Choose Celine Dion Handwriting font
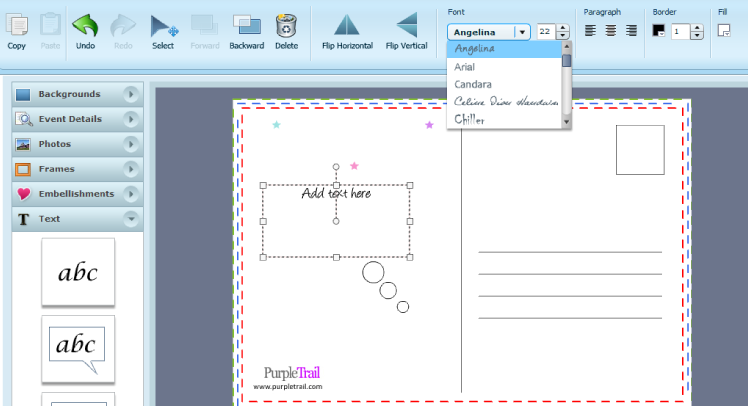The height and width of the screenshot is (406, 748). 505,102
